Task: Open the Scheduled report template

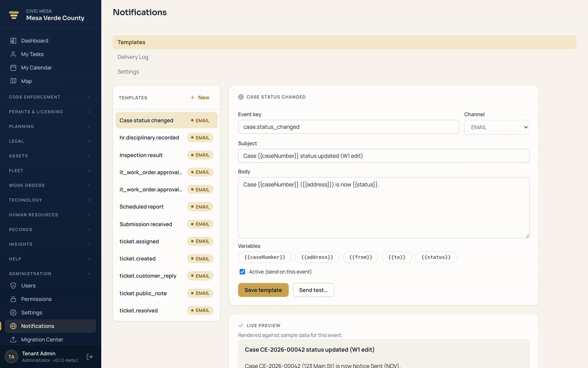Action: click(166, 207)
